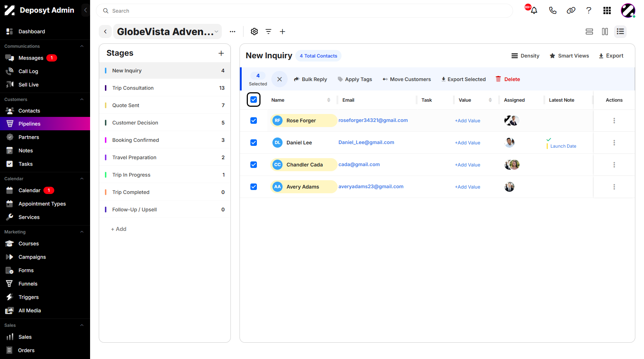Click the filter icon beside the gear

pos(268,31)
